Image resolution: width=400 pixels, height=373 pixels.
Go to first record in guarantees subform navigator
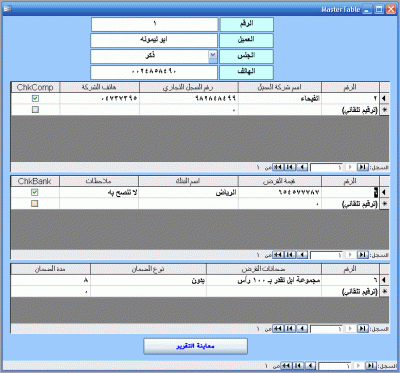[363, 329]
